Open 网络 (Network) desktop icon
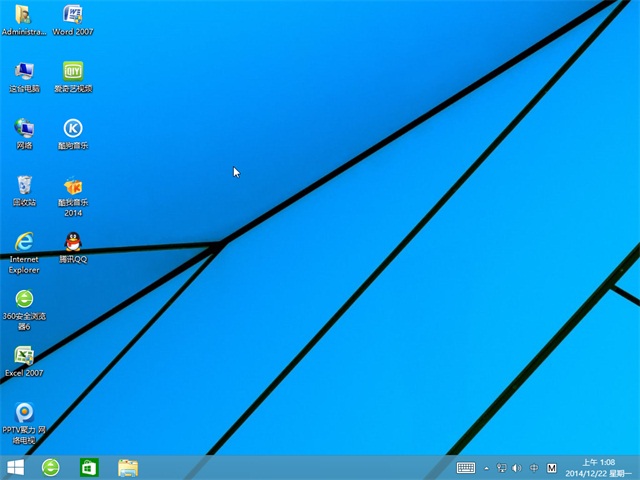The height and width of the screenshot is (480, 640). pos(24,128)
